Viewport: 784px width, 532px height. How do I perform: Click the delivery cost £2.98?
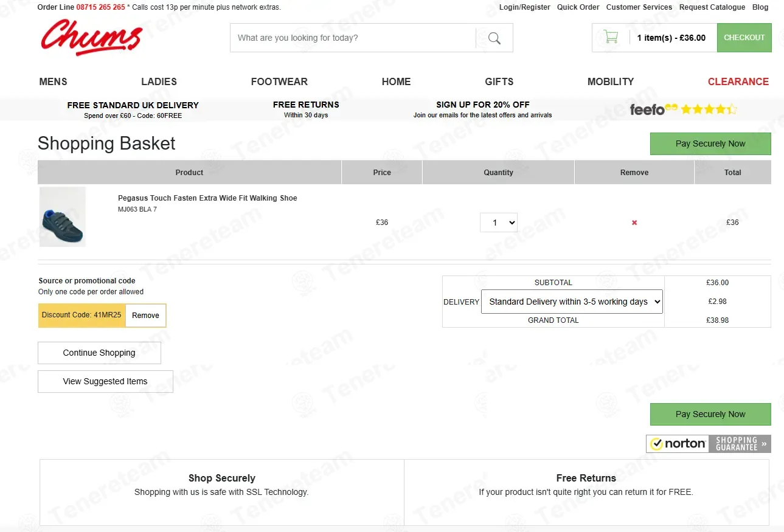click(718, 302)
